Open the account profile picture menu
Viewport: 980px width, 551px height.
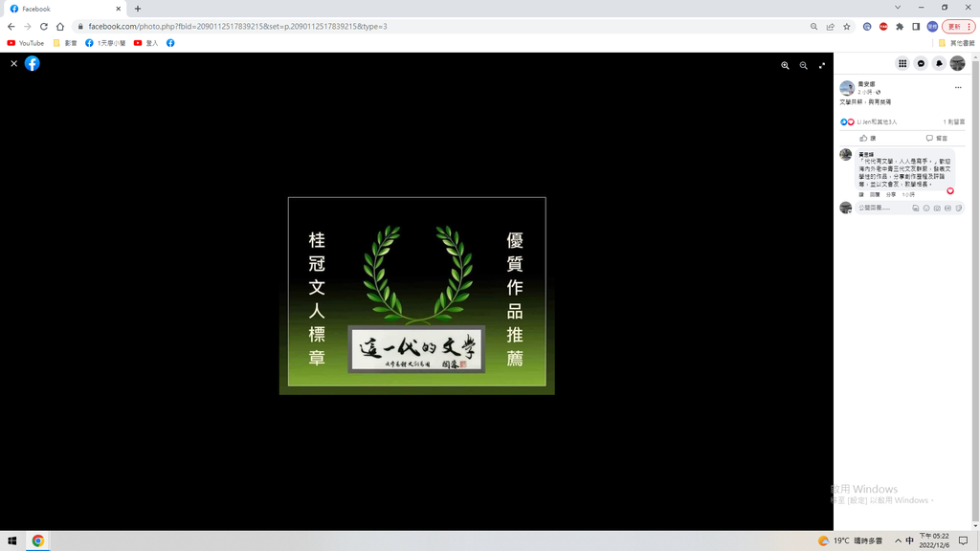(x=957, y=63)
